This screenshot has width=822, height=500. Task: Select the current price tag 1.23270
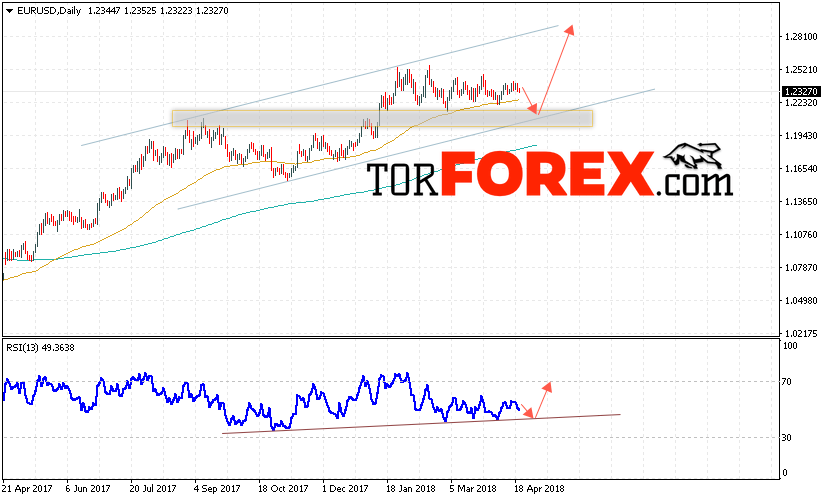click(800, 92)
